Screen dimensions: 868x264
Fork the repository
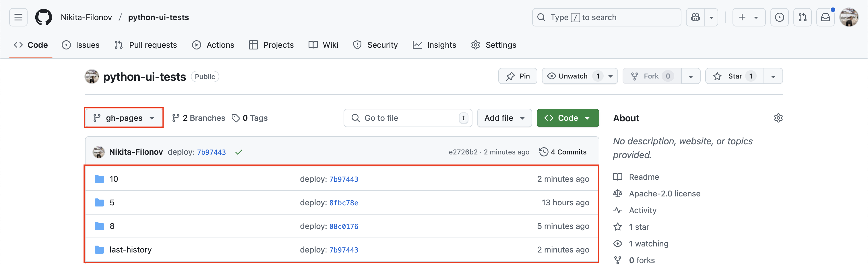coord(652,76)
